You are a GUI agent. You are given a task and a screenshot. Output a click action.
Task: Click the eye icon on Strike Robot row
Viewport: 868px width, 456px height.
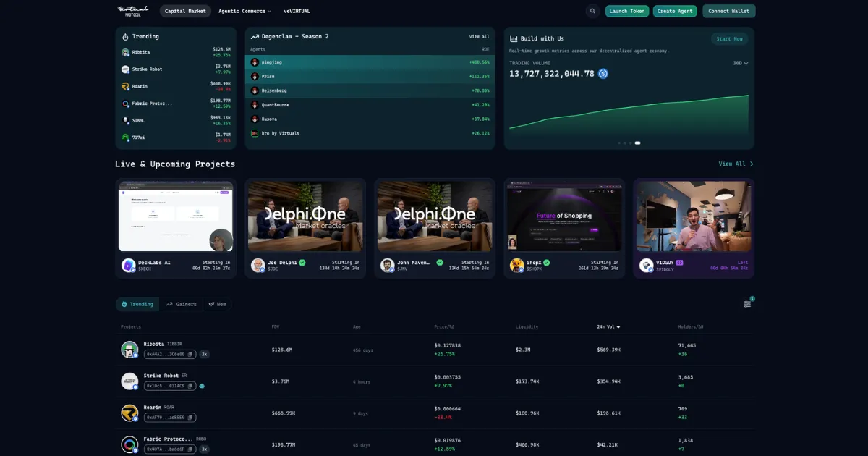202,386
